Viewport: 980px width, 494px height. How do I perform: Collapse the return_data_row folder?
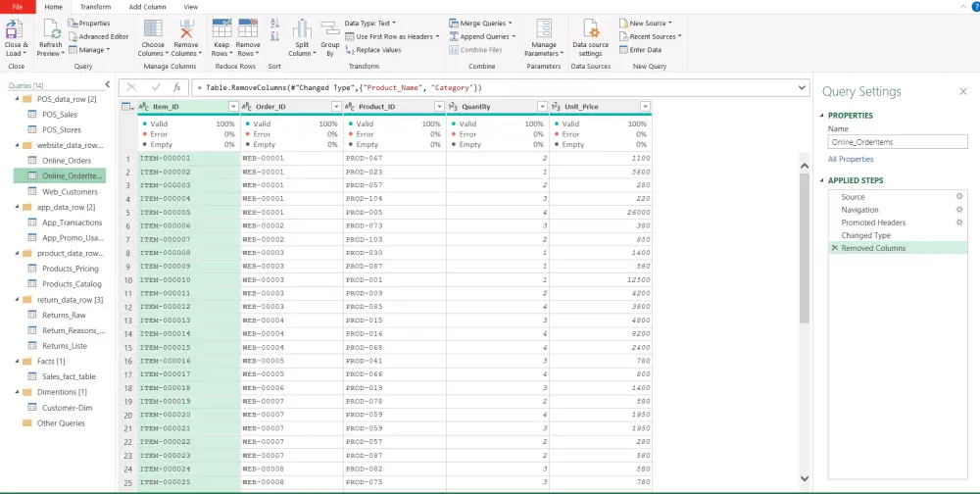16,300
